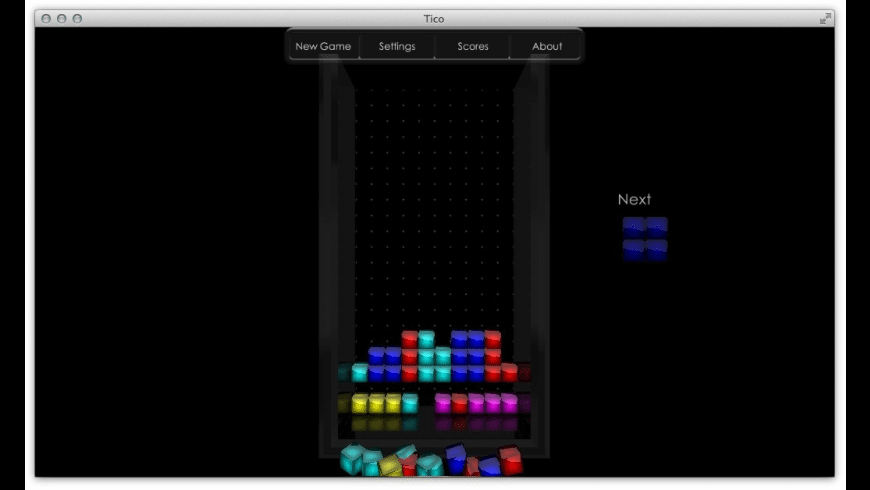View the Scores panel
This screenshot has width=870, height=490.
pos(473,46)
